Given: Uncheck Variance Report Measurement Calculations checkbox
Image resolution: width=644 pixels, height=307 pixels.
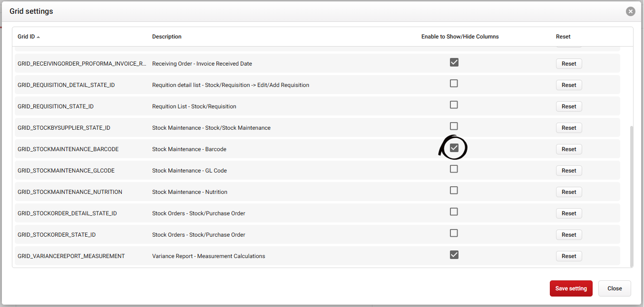Looking at the screenshot, I should 454,255.
